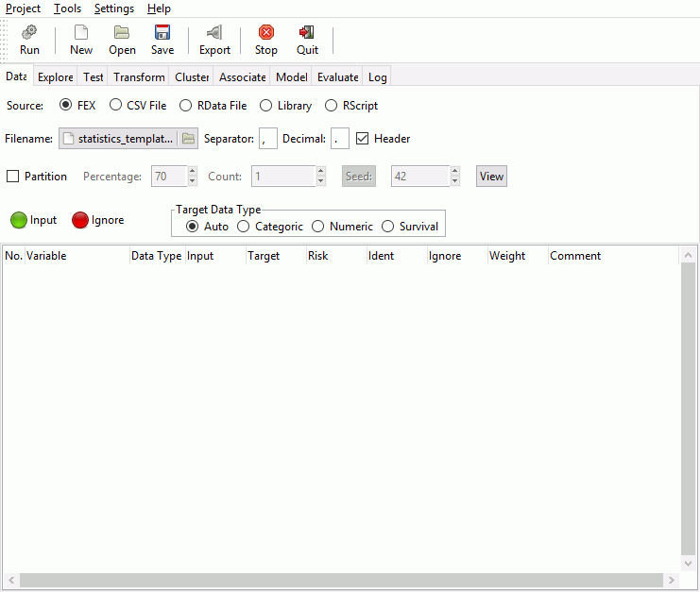Click the Variable column header

click(77, 256)
